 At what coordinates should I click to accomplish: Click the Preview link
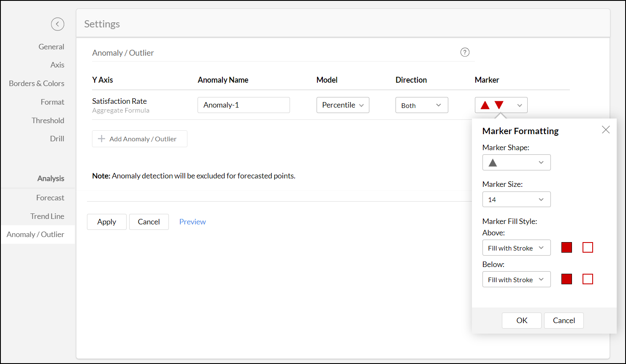click(192, 222)
